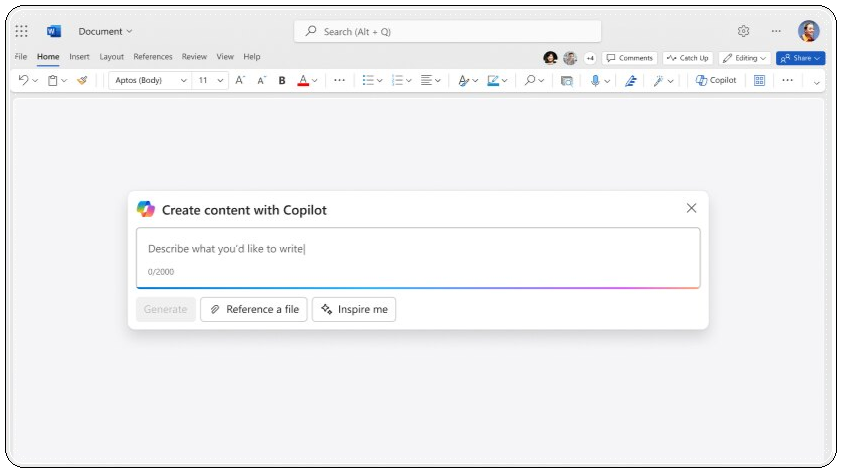Click the Copilot prompt text box

(x=418, y=258)
